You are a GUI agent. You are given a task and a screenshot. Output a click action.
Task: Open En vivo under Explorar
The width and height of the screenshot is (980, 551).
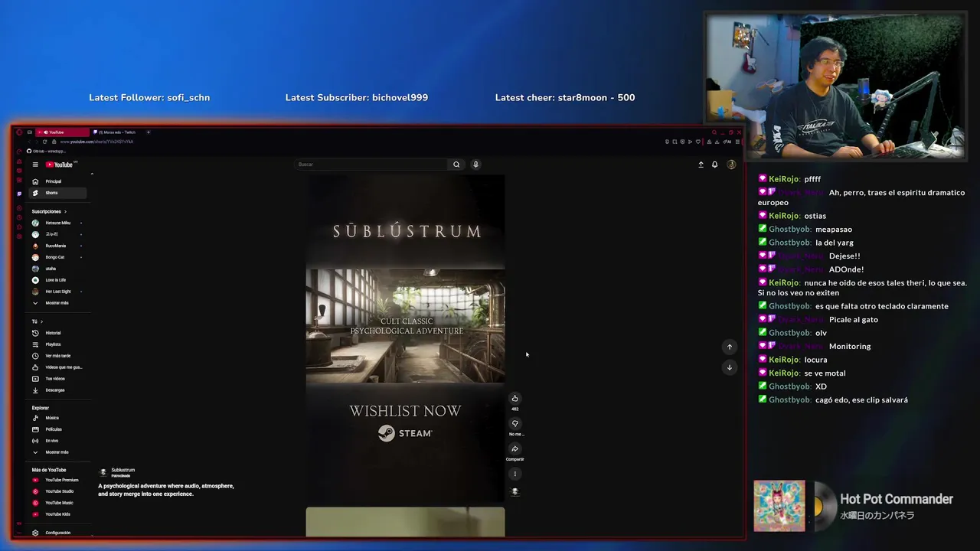point(59,441)
